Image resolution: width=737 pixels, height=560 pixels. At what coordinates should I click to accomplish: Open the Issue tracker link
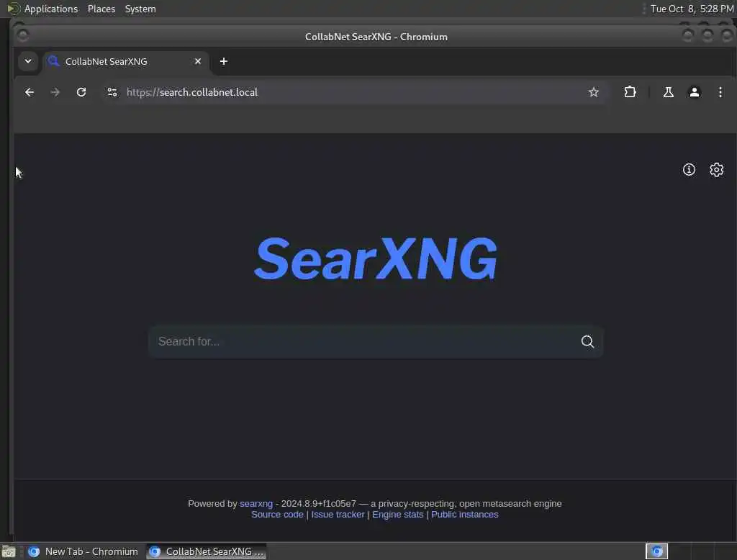tap(338, 515)
